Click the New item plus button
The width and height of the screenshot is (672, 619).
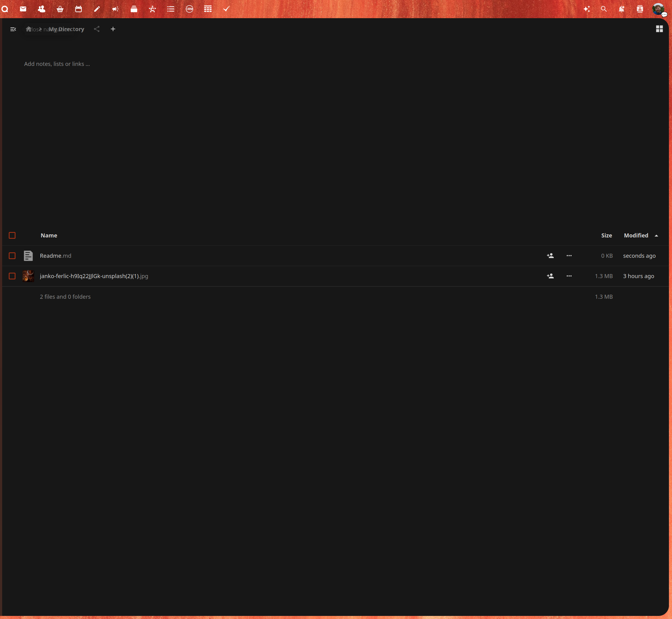[113, 29]
